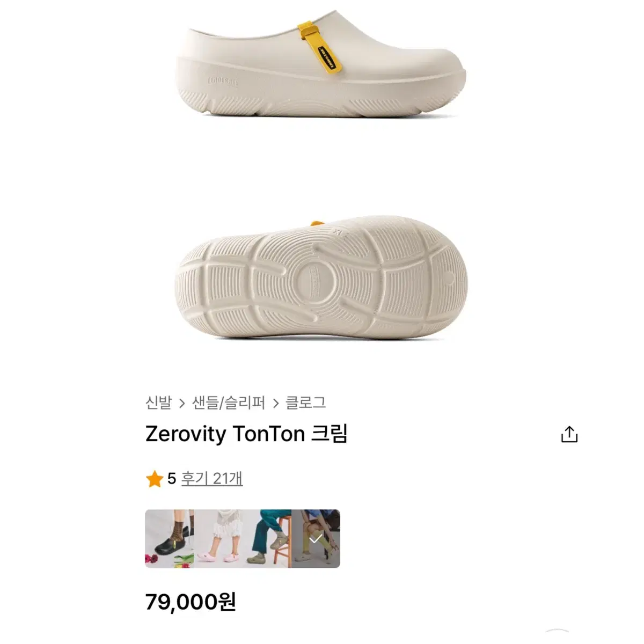This screenshot has width=644, height=644.
Task: Go to the 신발 category breadcrumb
Action: [159, 402]
